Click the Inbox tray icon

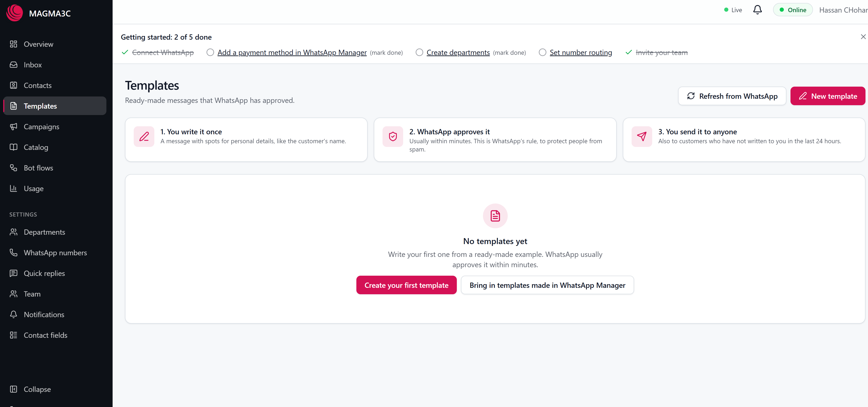tap(14, 65)
